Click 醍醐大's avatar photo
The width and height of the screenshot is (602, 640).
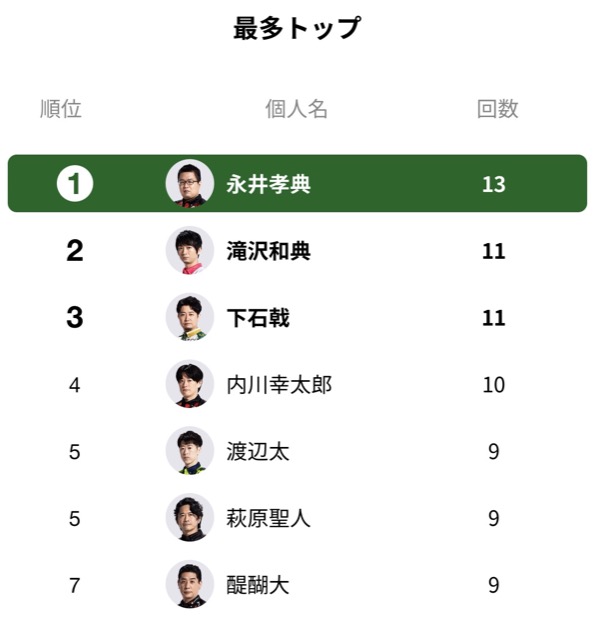click(x=189, y=585)
